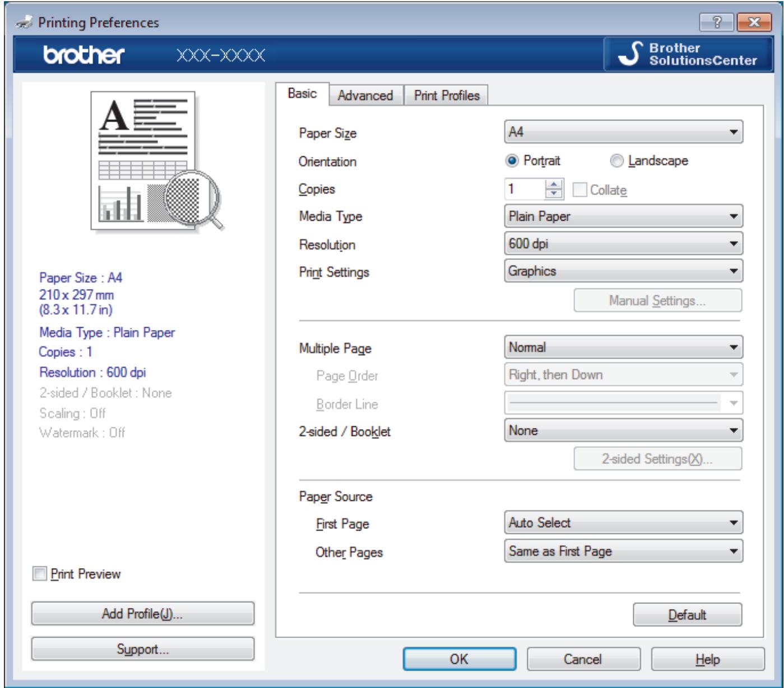Click into the Copies number field

tap(524, 190)
